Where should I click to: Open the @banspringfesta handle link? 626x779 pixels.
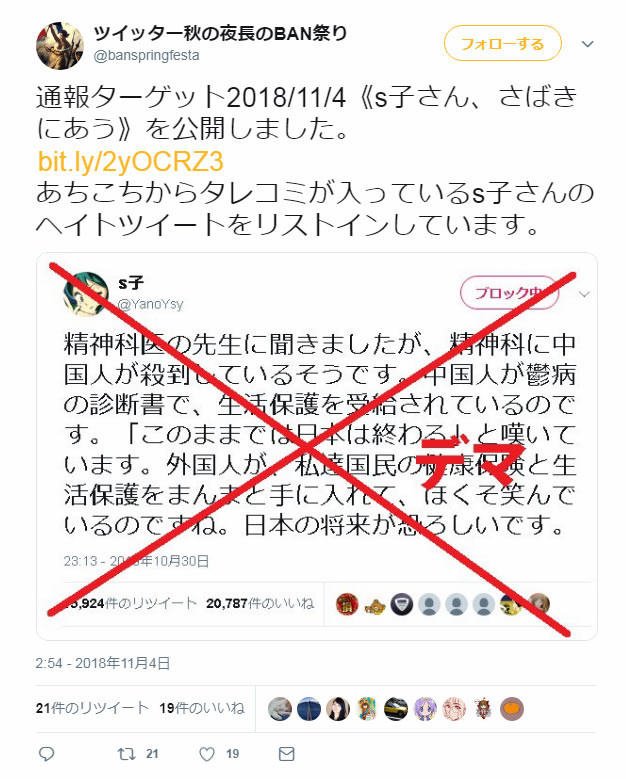[147, 55]
